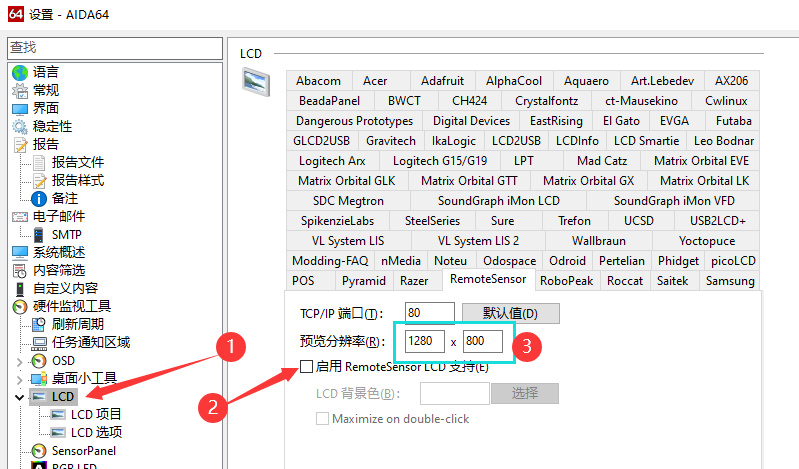
Task: Switch to the Adafruit tab
Action: 442,81
